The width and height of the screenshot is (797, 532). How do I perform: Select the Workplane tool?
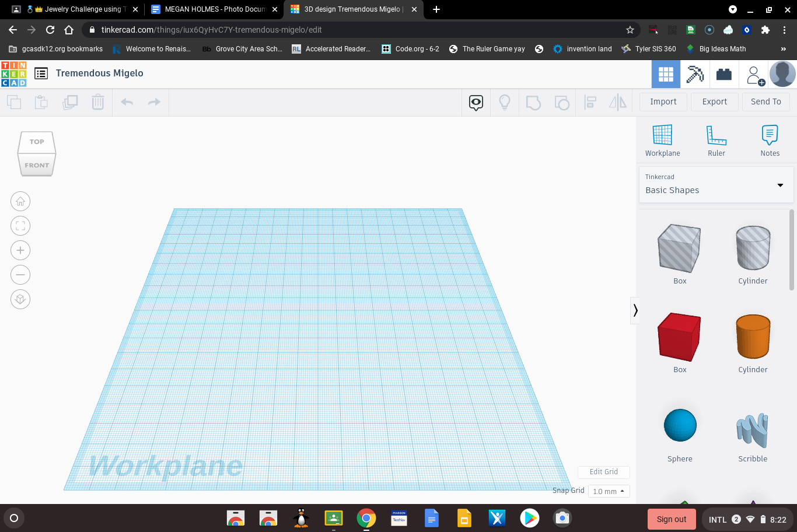pos(662,140)
